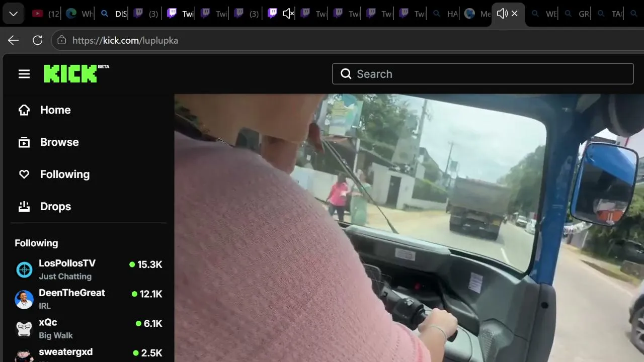Toggle the Kick sidebar hamburger menu
Viewport: 644px width, 362px height.
[x=24, y=74]
